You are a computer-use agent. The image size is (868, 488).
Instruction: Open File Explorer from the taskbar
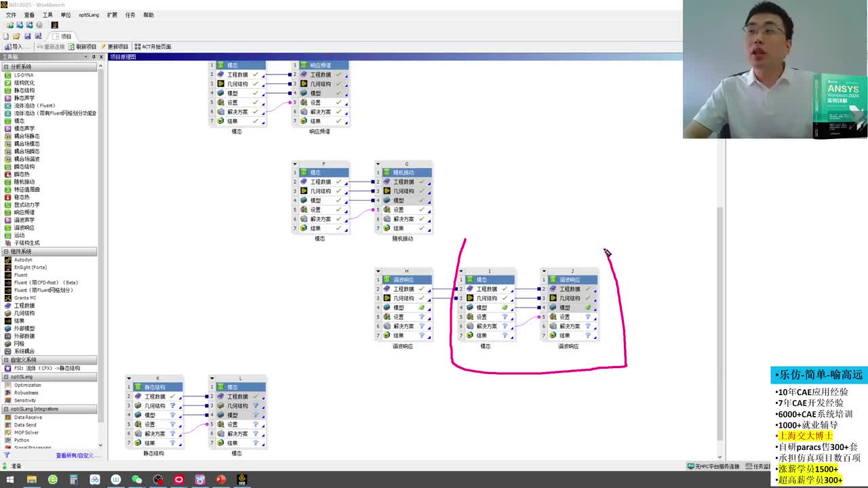click(31, 480)
